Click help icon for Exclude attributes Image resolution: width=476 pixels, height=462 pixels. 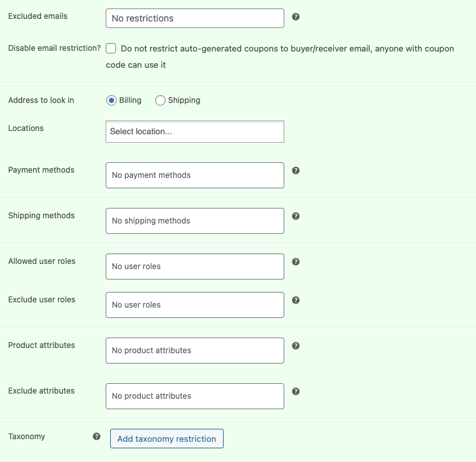[x=295, y=391]
